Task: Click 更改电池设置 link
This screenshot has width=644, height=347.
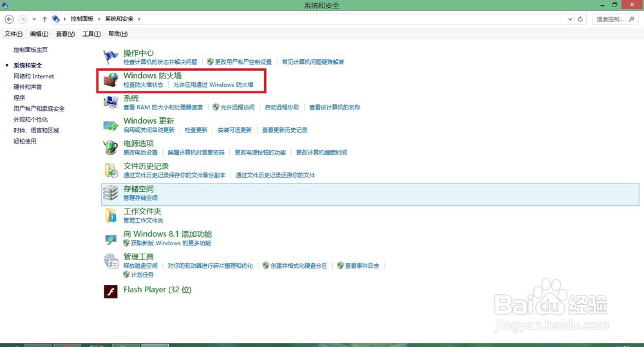Action: pyautogui.click(x=140, y=153)
